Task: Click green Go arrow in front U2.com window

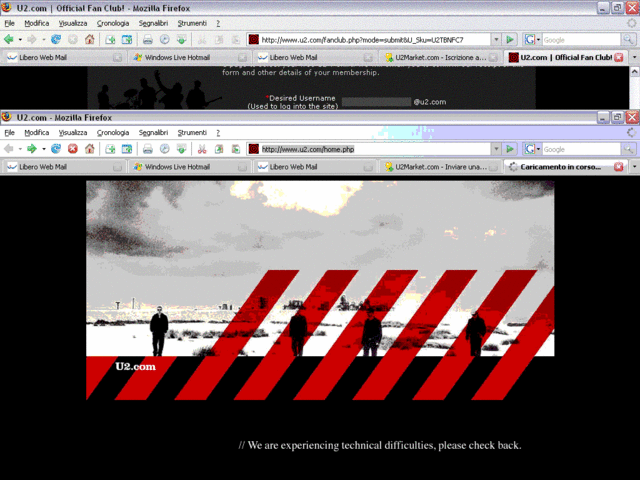Action: click(x=510, y=149)
